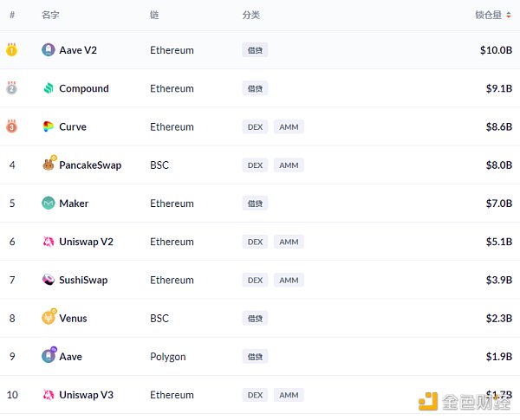Screen dimensions: 520x420
Task: Click the Uniswap V2 unicorn icon
Action: click(x=49, y=242)
